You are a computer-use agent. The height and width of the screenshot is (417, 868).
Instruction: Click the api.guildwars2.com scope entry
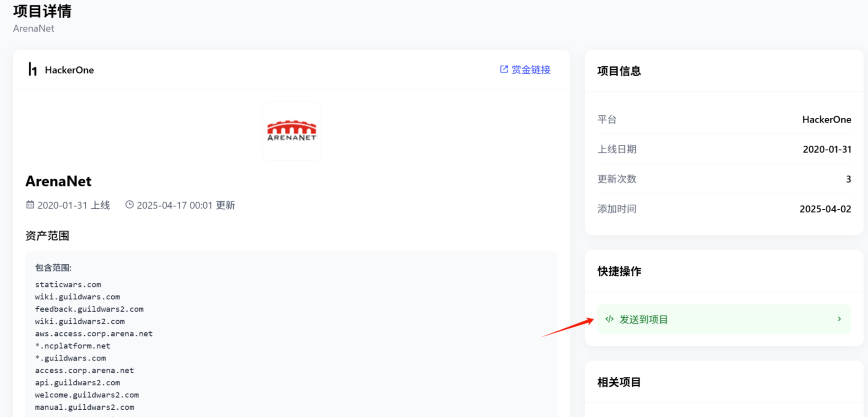[77, 383]
